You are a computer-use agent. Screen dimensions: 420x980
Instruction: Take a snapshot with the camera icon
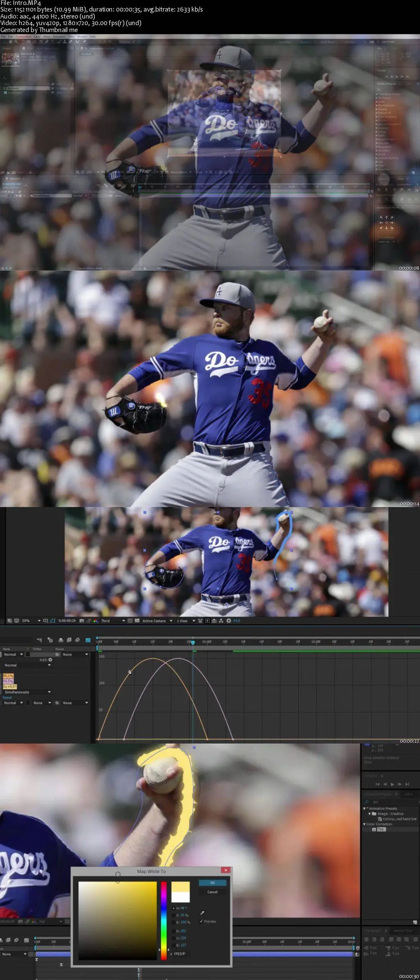point(82,621)
